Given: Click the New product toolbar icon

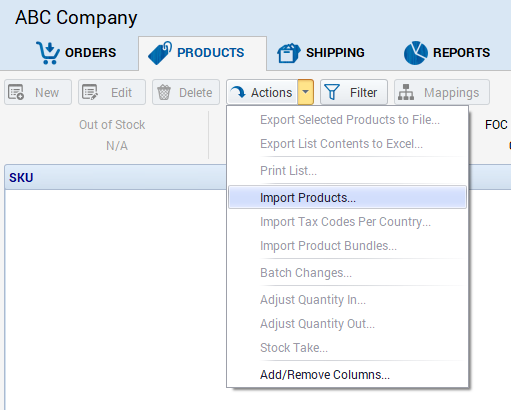Looking at the screenshot, I should click(x=16, y=92).
